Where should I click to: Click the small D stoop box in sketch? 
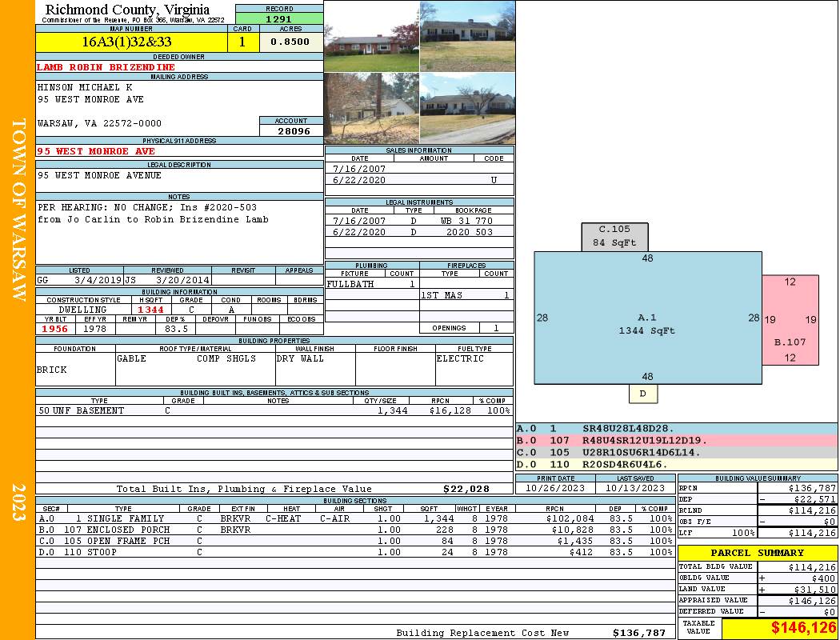pyautogui.click(x=642, y=394)
